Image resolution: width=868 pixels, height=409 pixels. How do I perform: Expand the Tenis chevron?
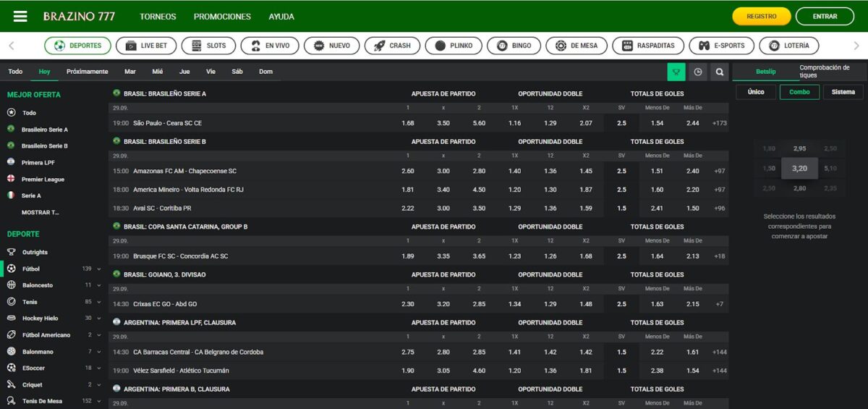99,302
